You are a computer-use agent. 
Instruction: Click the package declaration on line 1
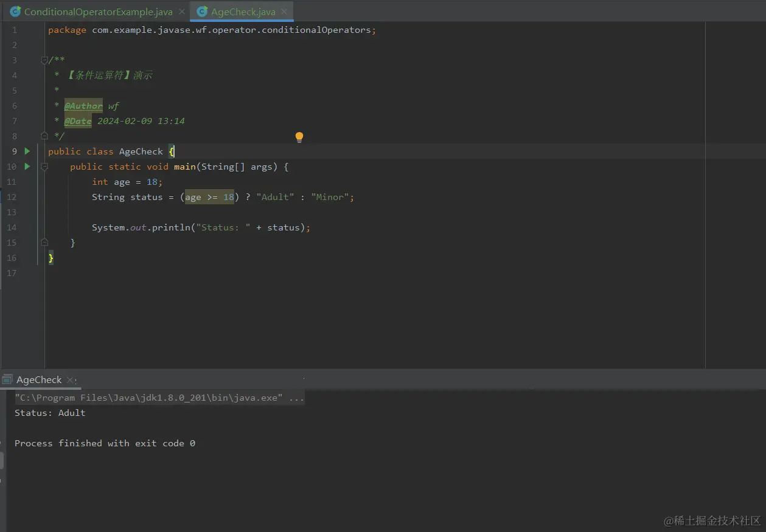(212, 30)
